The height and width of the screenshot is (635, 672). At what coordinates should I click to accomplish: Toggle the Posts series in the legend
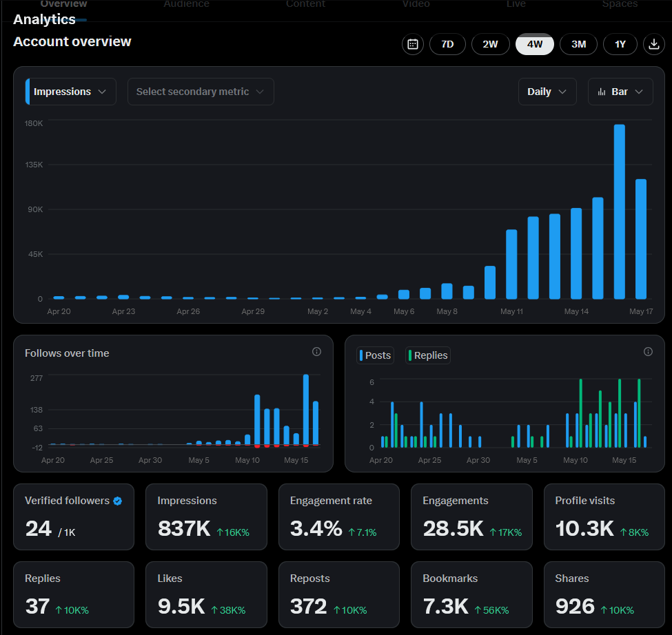(375, 355)
